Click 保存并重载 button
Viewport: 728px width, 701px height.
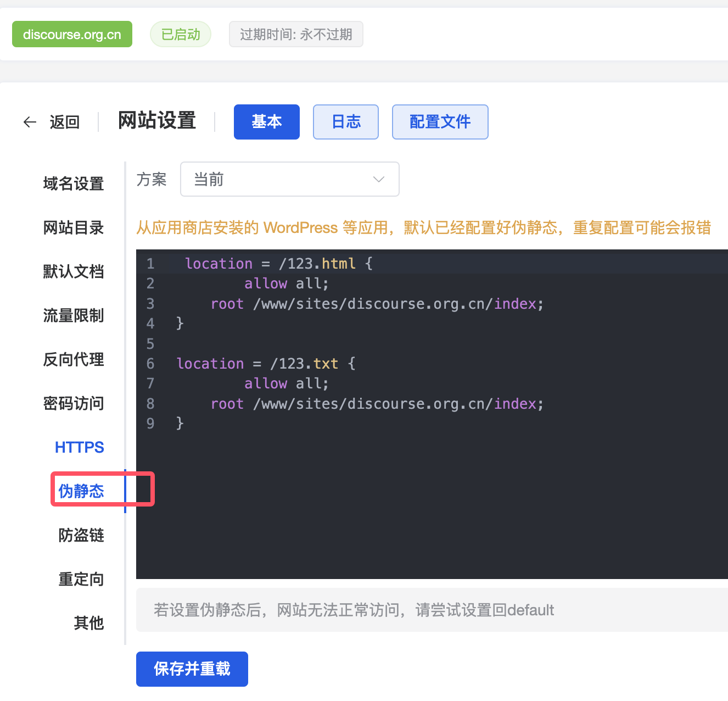[192, 669]
